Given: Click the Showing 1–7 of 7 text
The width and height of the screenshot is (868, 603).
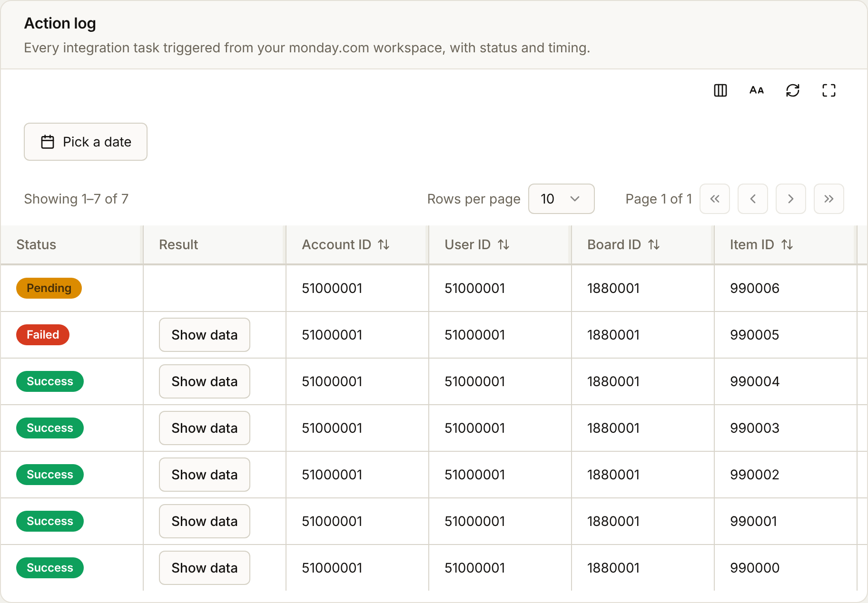Looking at the screenshot, I should coord(76,199).
